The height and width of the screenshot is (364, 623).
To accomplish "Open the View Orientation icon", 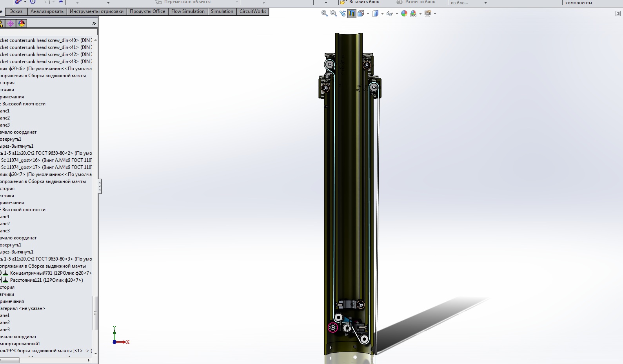I will click(x=361, y=13).
